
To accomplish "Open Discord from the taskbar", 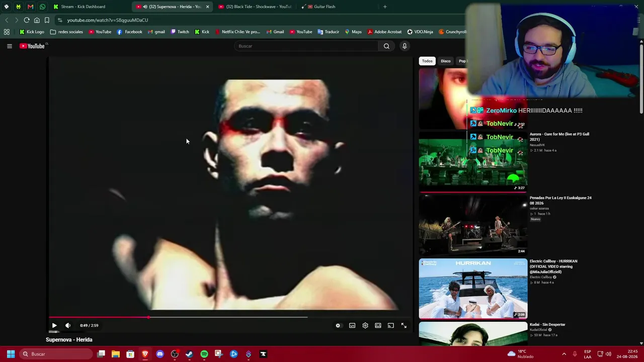I will tap(160, 354).
